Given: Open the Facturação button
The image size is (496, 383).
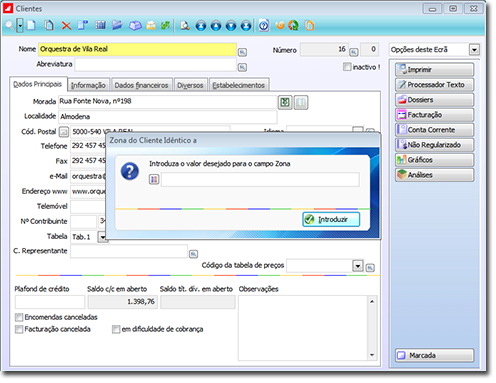Looking at the screenshot, I should 434,115.
